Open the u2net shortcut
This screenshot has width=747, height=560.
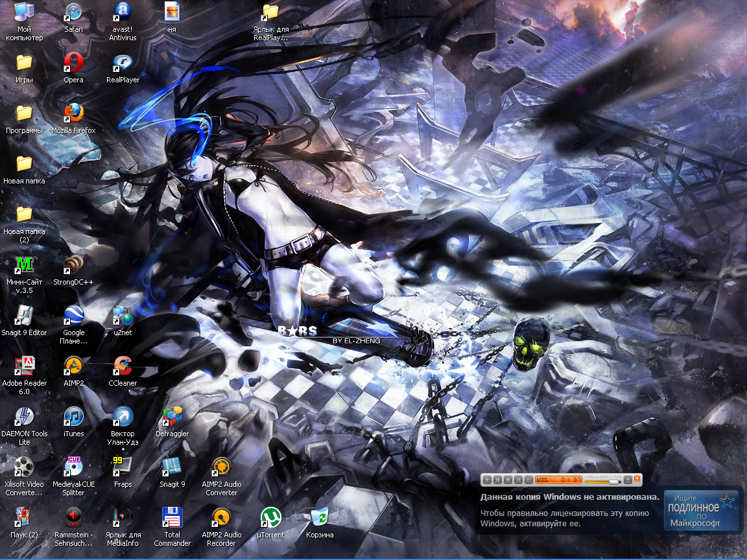(x=123, y=321)
